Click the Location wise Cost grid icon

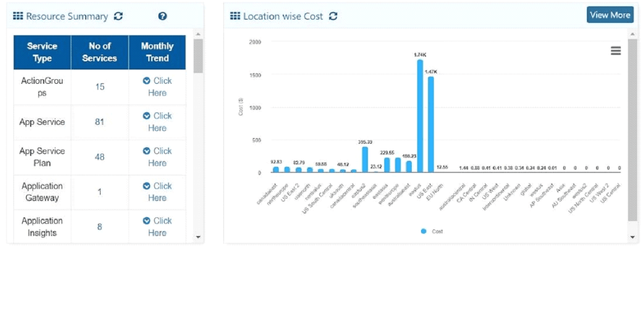(x=235, y=16)
